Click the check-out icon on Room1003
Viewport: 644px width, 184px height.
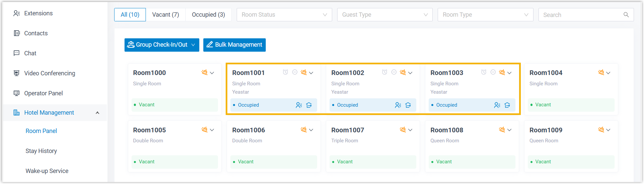click(507, 105)
